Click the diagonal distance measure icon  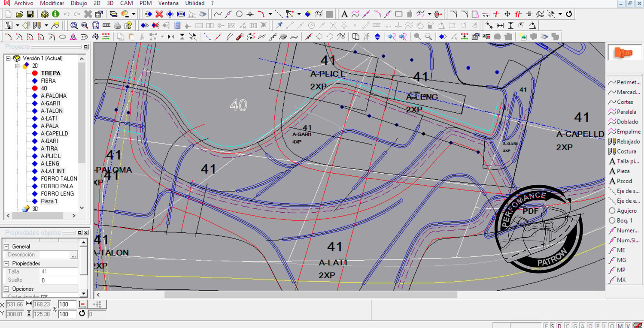(x=489, y=25)
